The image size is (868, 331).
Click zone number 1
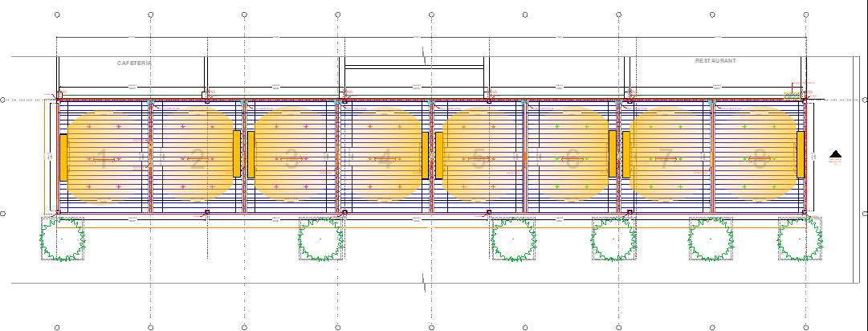coord(102,161)
